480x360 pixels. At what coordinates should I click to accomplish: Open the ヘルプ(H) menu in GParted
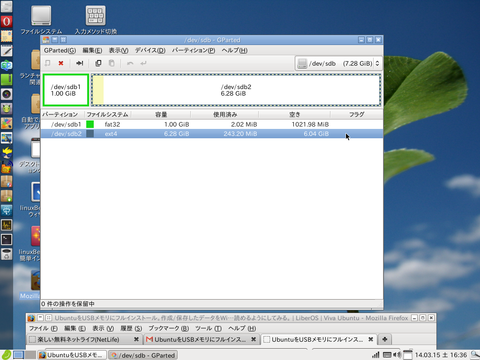[234, 50]
